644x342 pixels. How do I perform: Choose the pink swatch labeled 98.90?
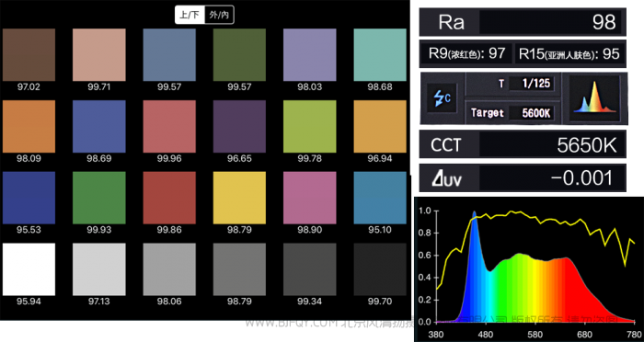tap(310, 198)
